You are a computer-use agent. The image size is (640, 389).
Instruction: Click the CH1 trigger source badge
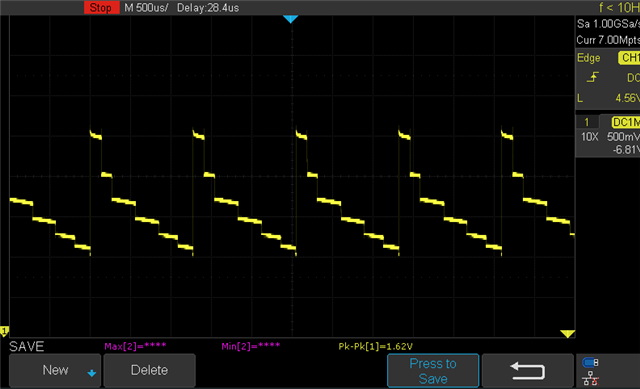click(x=629, y=58)
